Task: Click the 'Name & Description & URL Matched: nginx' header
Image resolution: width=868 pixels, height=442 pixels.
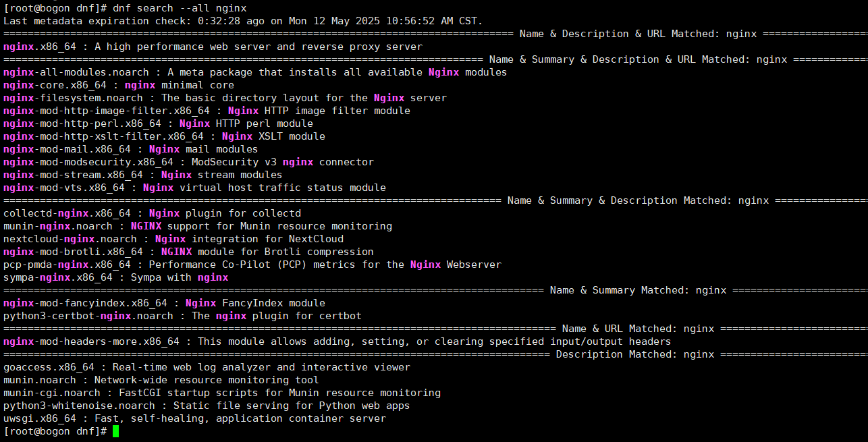Action: pyautogui.click(x=639, y=34)
